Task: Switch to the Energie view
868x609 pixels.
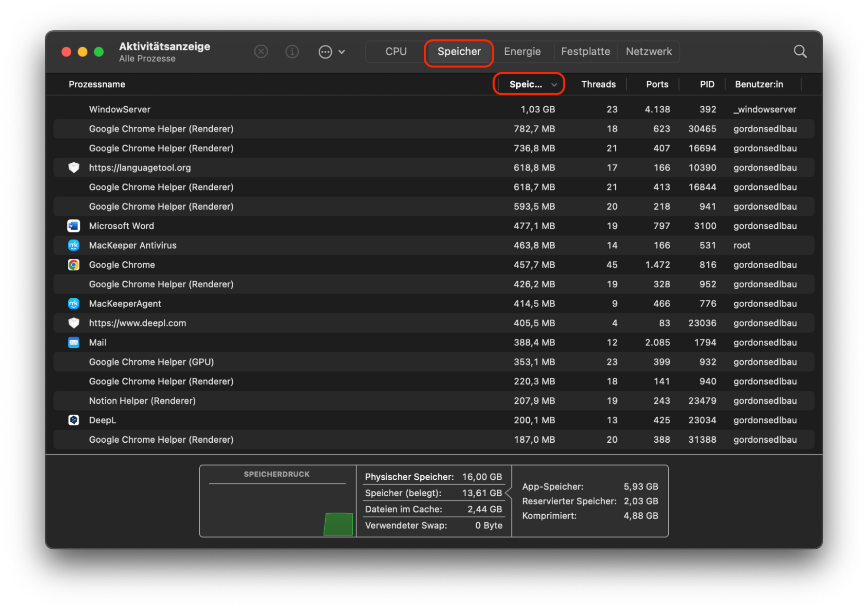Action: tap(522, 51)
